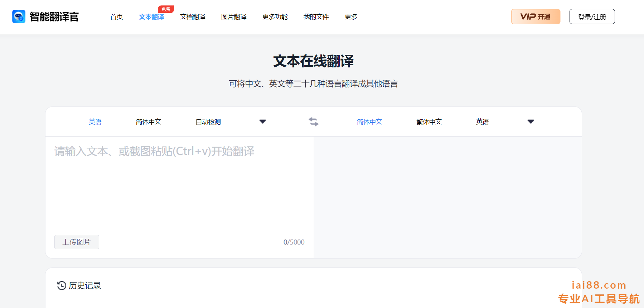Open the 图片翻译 nav item
Screen dimensions: 644x308
(234, 17)
